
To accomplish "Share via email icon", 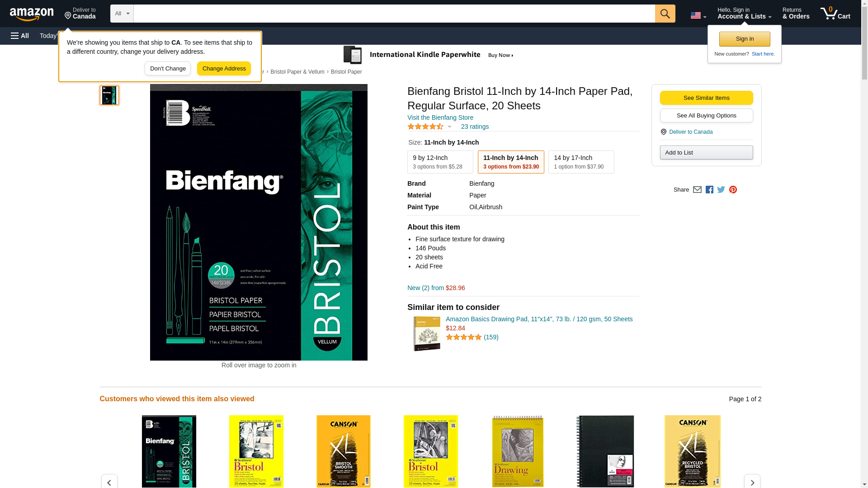I will coord(697,190).
